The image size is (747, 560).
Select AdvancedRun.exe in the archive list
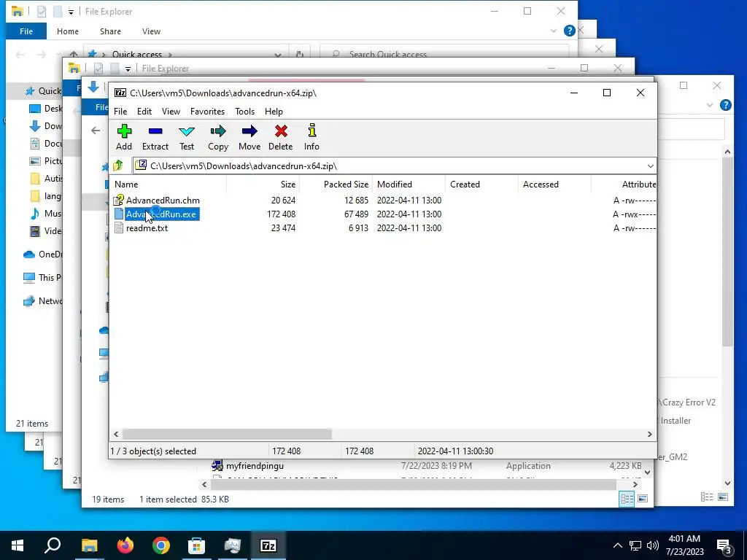pyautogui.click(x=161, y=214)
